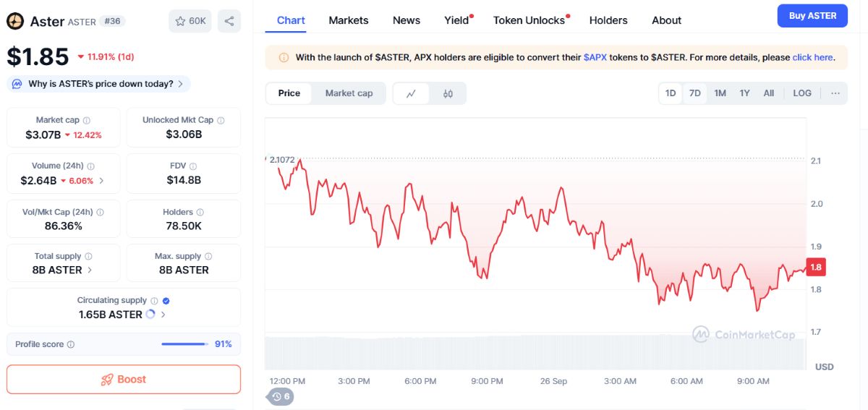Expand Total supply 8B ASTER chevron
This screenshot has width=868, height=410.
(90, 270)
